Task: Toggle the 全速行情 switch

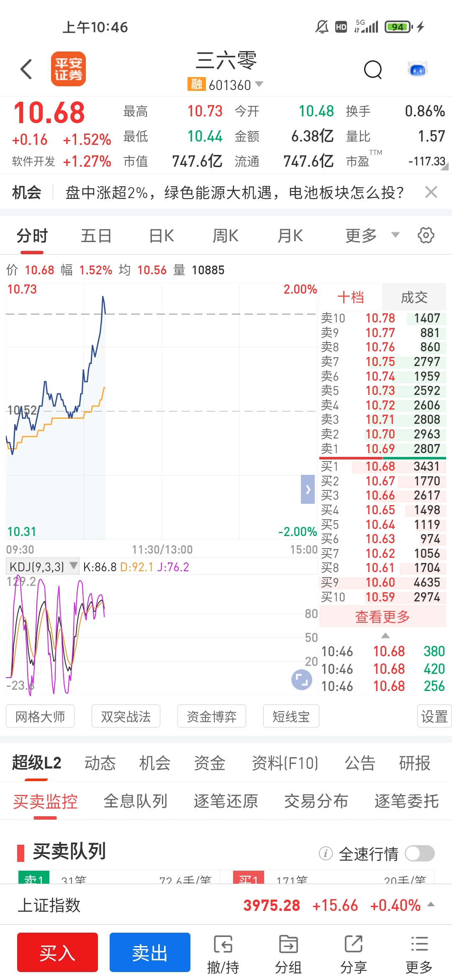Action: [420, 854]
